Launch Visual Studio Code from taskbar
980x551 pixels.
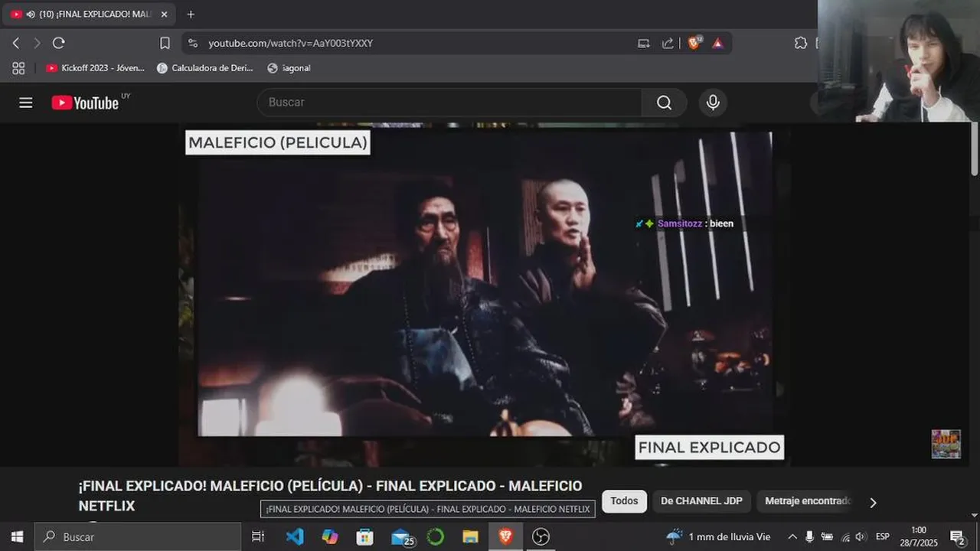295,536
